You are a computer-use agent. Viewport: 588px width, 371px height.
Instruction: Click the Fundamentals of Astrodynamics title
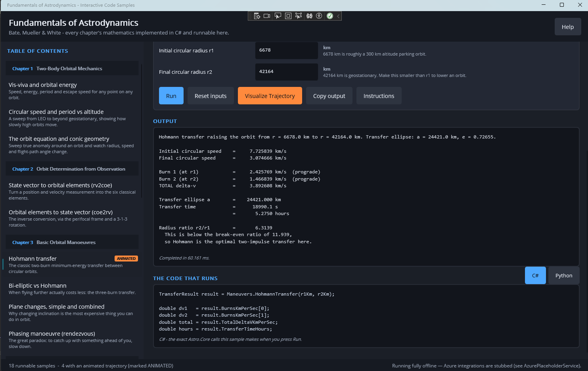tap(73, 23)
